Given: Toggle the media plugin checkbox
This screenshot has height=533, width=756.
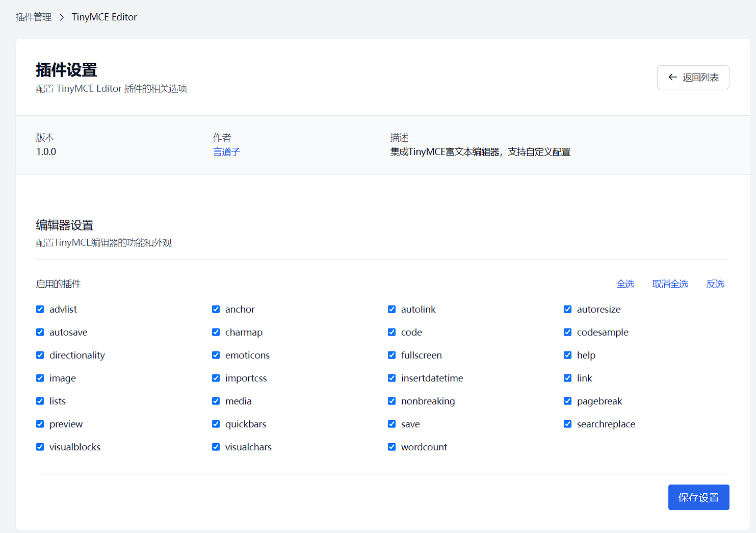Looking at the screenshot, I should [216, 401].
